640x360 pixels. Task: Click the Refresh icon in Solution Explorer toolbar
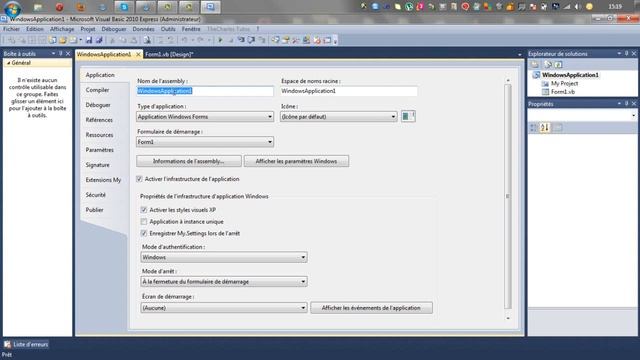coord(558,64)
